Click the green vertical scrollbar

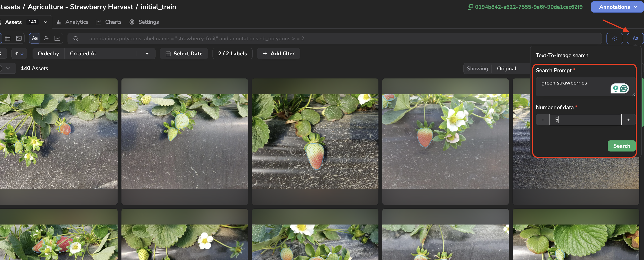click(642, 102)
